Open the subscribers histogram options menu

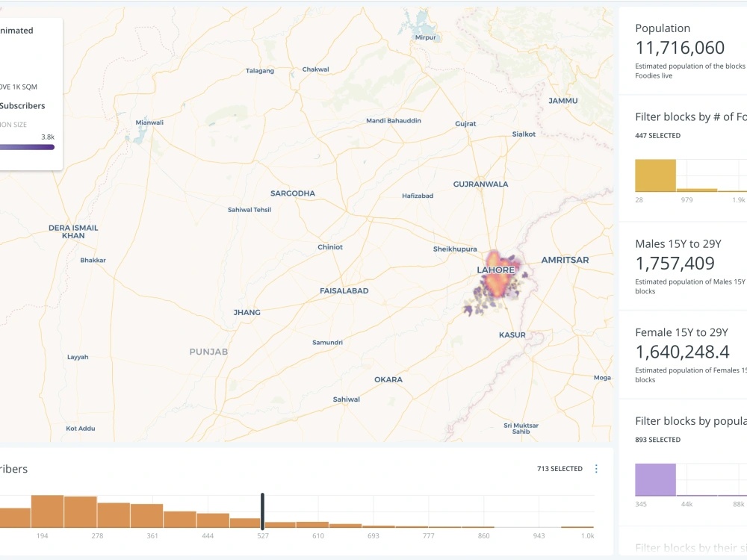[x=596, y=469]
